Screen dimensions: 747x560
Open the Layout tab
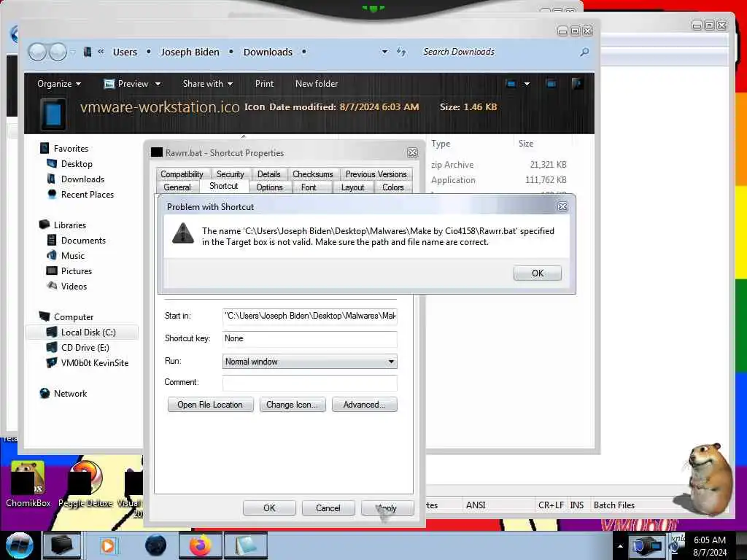coord(352,187)
